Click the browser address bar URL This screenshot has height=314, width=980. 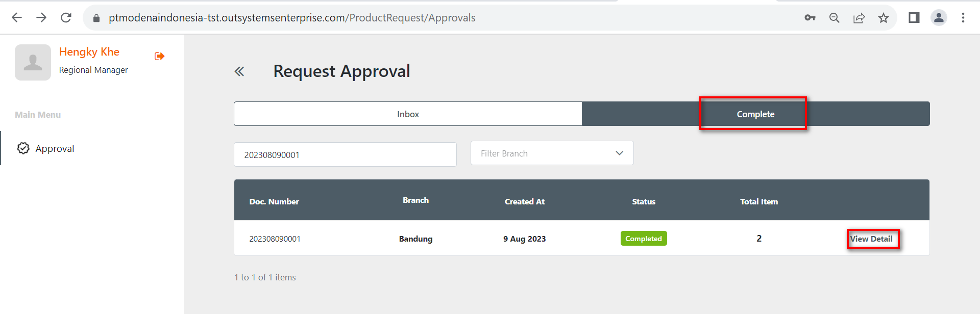pyautogui.click(x=292, y=18)
